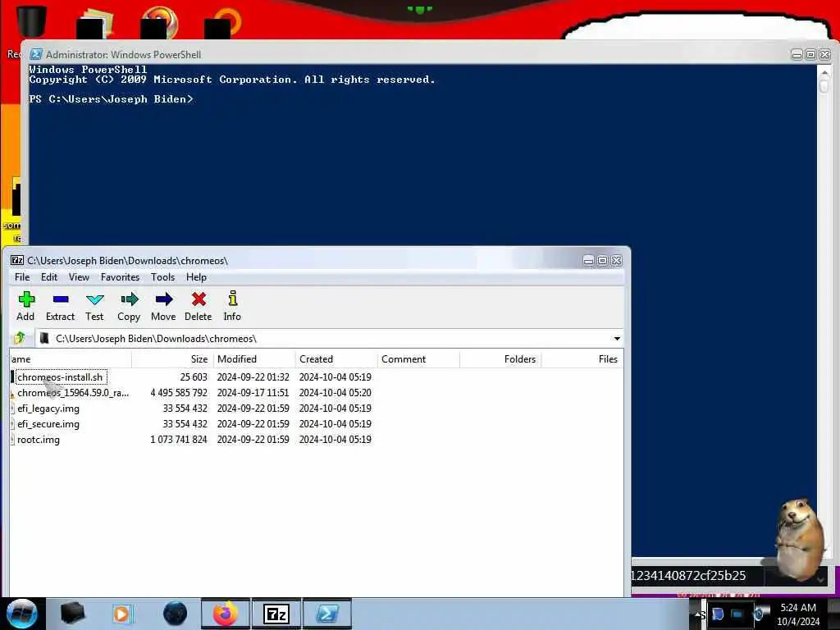Click the Info toolbar icon
This screenshot has height=630, width=840.
pyautogui.click(x=232, y=307)
